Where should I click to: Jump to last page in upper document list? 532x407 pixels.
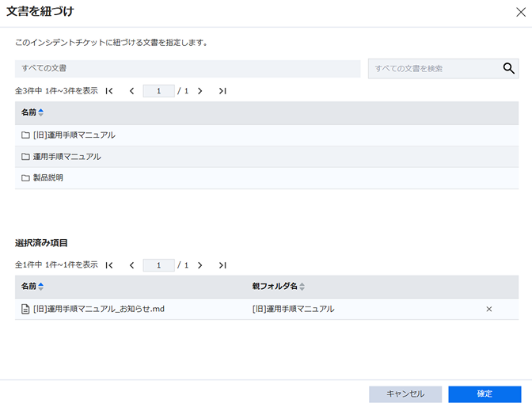coord(222,91)
